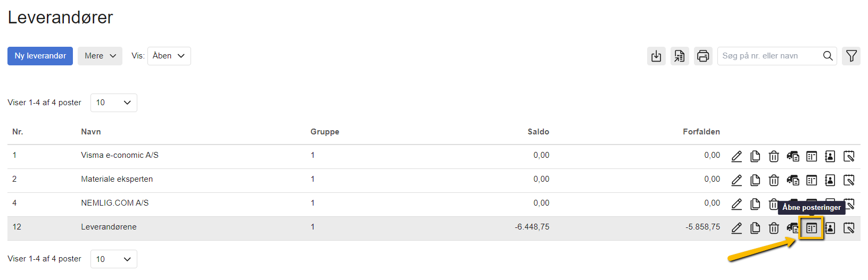
Task: Open bottom page size dropdown showing 10
Action: (113, 259)
